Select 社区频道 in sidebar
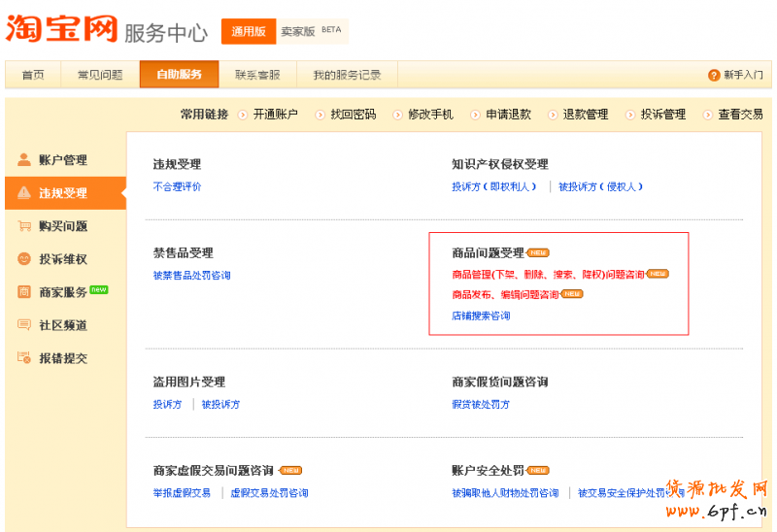The image size is (777, 532). point(65,325)
